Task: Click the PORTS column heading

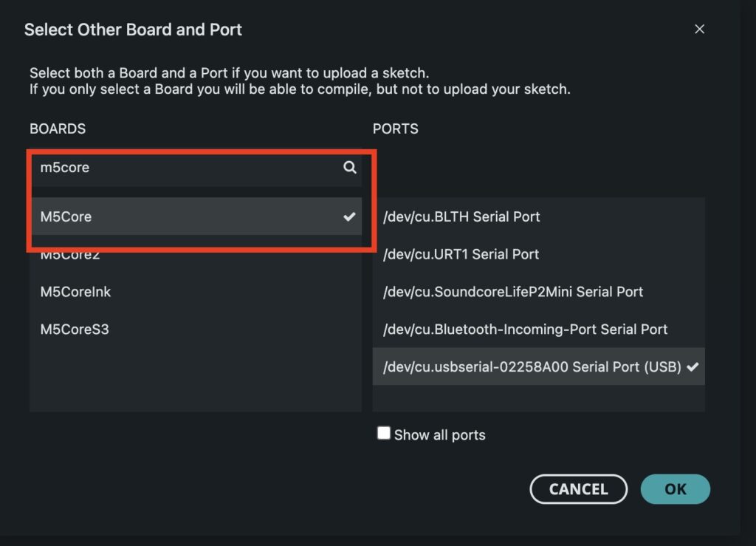Action: point(396,129)
